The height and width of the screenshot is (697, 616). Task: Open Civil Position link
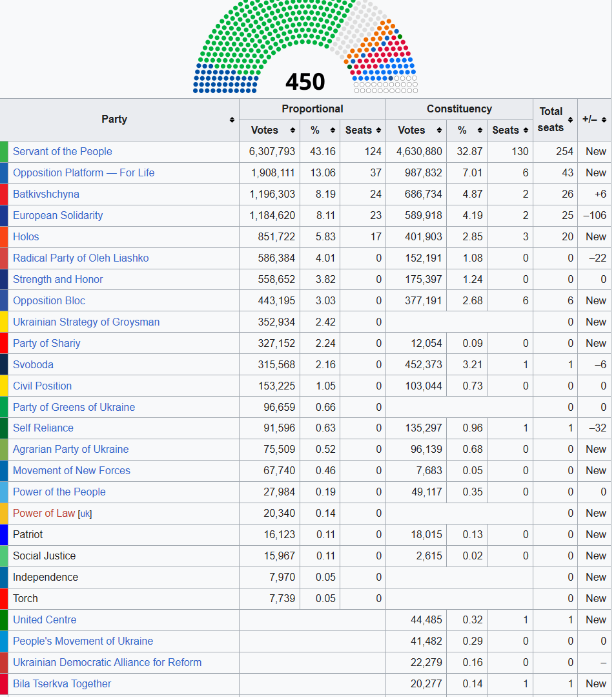[x=42, y=386]
